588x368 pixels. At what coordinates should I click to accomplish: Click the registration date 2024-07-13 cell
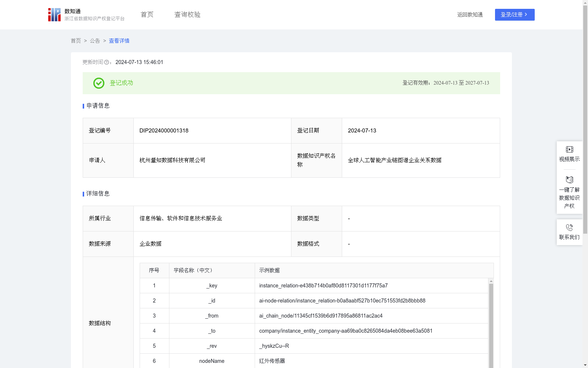click(x=421, y=131)
